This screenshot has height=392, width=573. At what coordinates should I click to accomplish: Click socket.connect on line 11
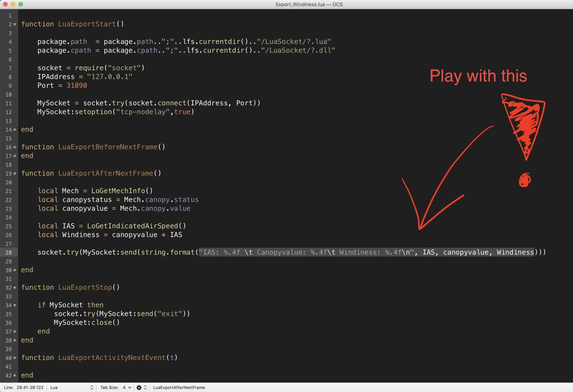[158, 103]
